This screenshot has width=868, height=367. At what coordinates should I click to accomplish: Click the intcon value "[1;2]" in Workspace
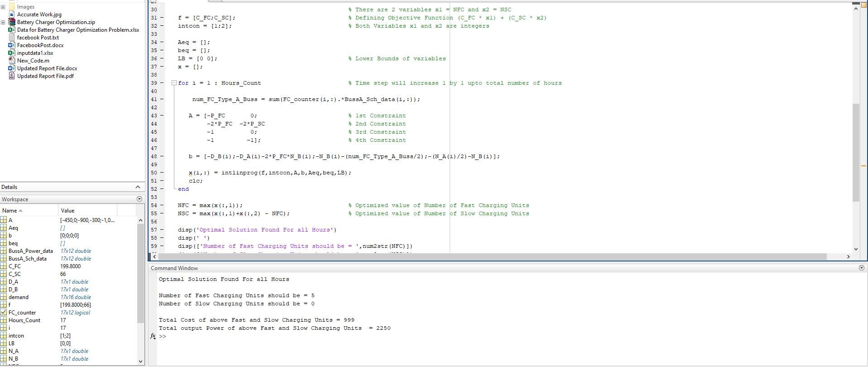pos(65,336)
